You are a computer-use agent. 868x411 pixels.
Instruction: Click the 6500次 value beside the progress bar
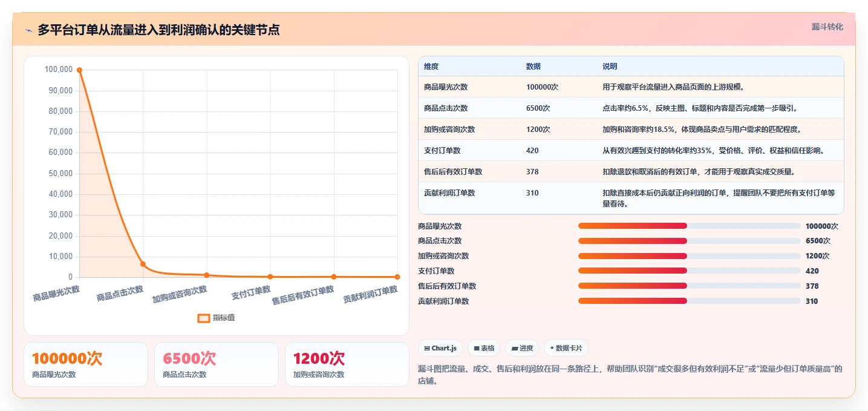pyautogui.click(x=817, y=241)
